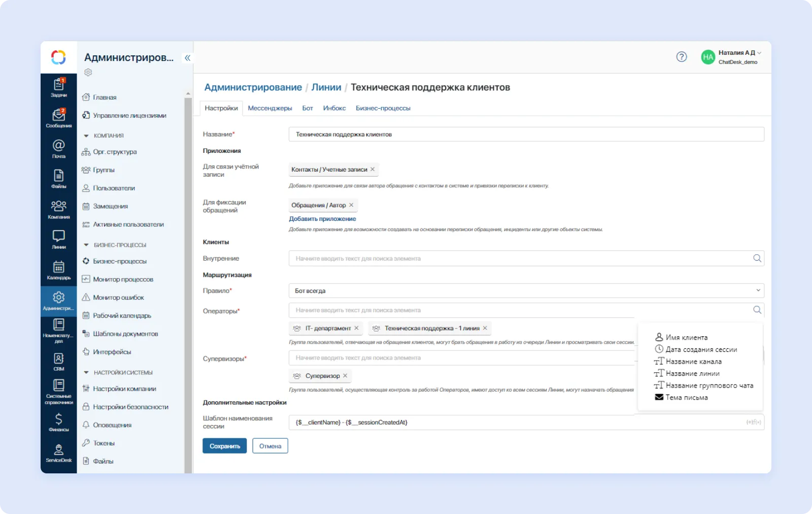Click the search magnifier in the Операторы field
Screen dimensions: 812x514
click(x=757, y=309)
